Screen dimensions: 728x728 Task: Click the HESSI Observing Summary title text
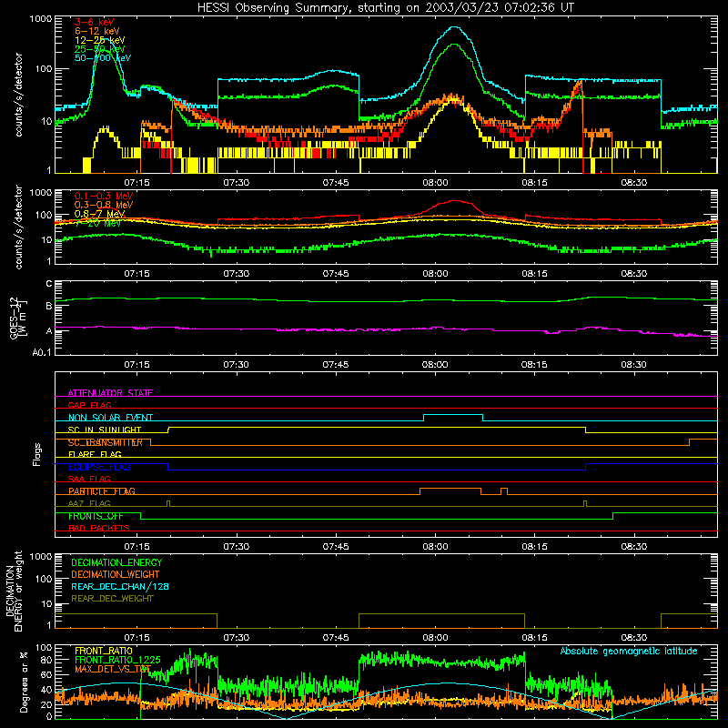pos(385,8)
